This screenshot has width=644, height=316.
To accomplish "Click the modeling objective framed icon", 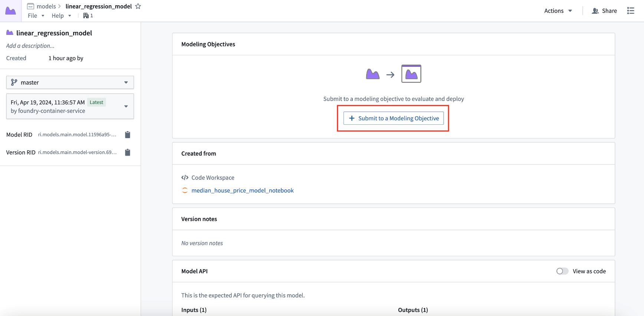I will [411, 74].
